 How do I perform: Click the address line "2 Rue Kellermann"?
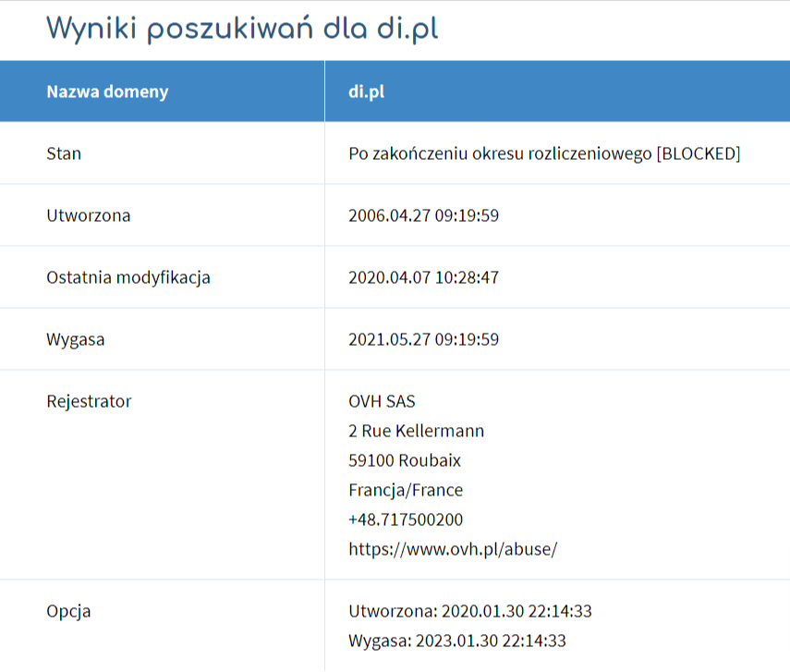(416, 431)
